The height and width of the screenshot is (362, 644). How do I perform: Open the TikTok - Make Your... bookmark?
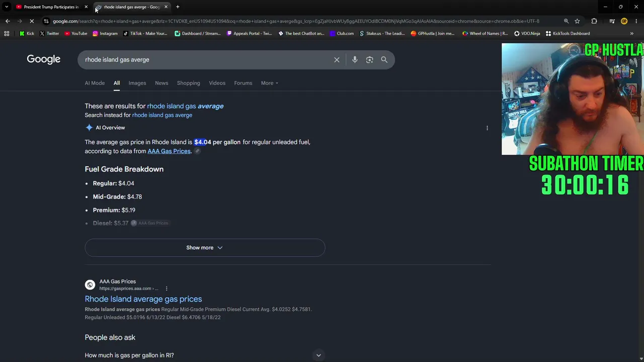point(145,34)
